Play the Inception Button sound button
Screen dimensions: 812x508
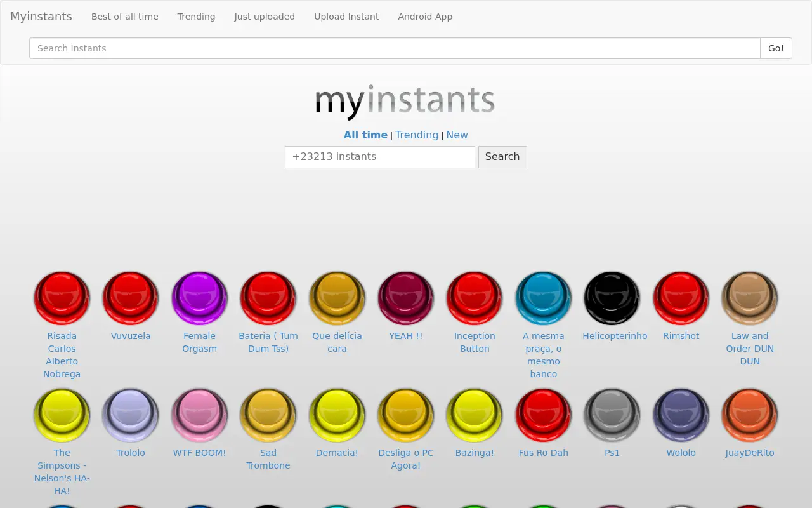coord(475,298)
